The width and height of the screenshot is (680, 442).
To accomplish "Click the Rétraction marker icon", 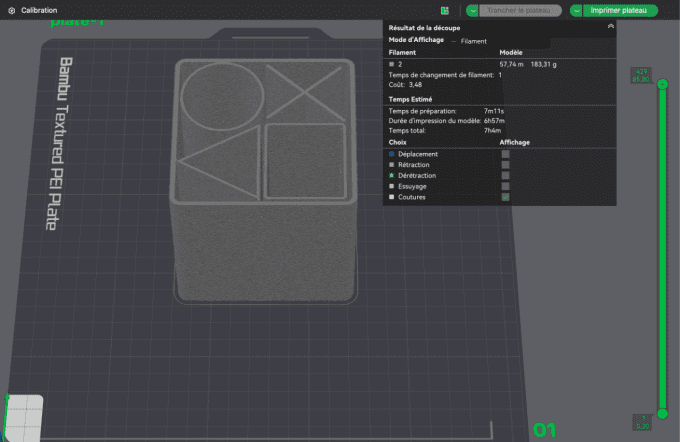I will (x=391, y=165).
